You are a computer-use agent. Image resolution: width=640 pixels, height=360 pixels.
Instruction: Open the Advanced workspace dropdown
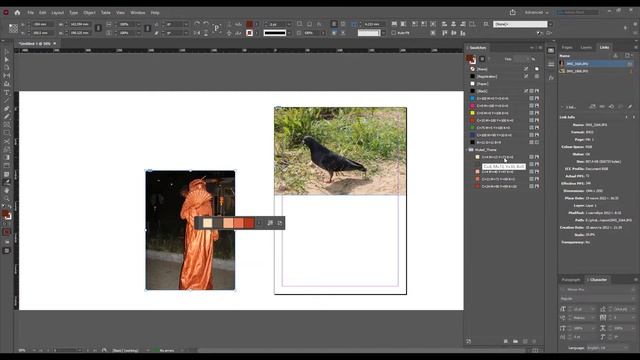pyautogui.click(x=537, y=13)
